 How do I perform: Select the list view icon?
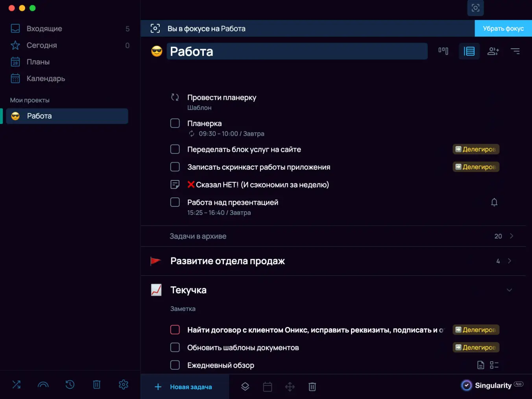pyautogui.click(x=469, y=51)
